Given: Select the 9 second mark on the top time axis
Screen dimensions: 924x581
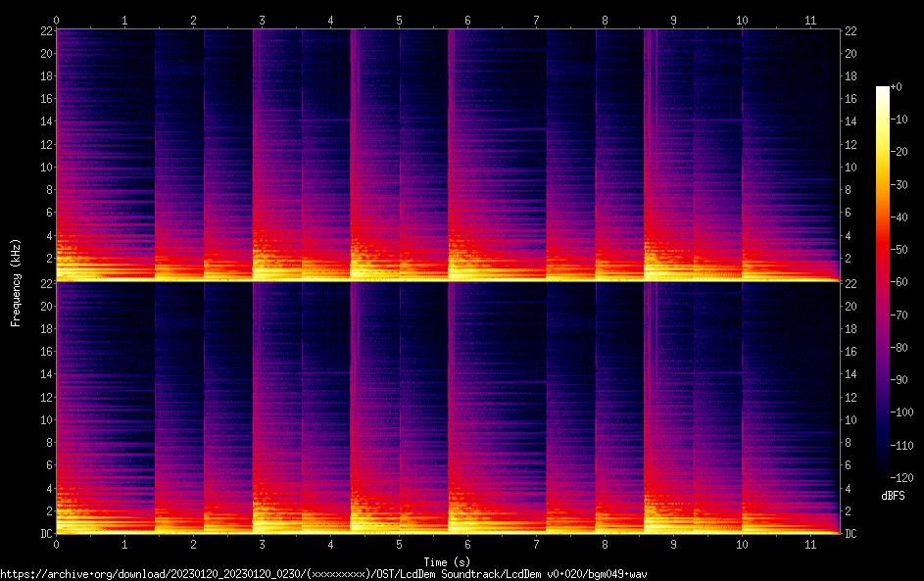Looking at the screenshot, I should (673, 20).
